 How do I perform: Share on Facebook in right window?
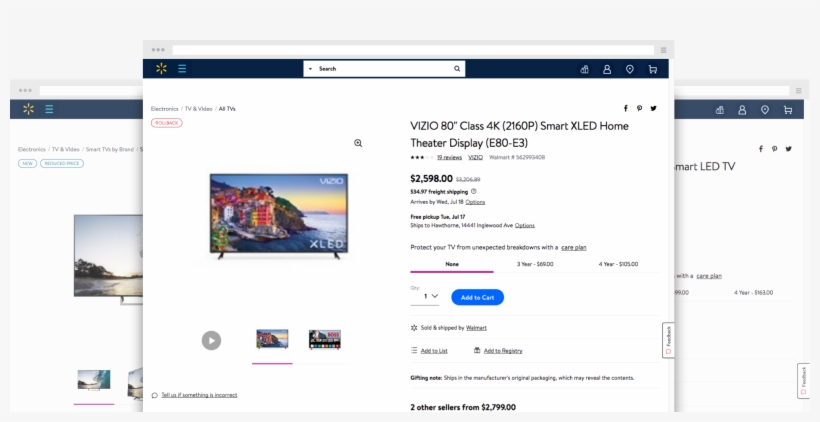(x=761, y=149)
